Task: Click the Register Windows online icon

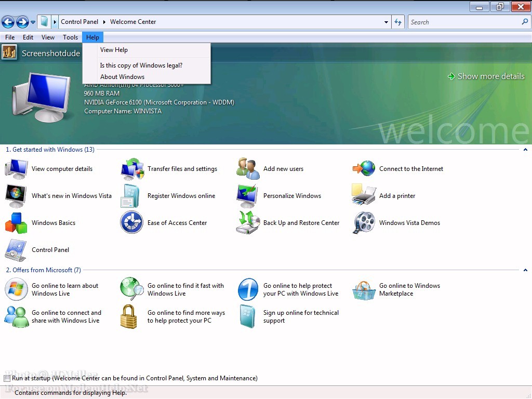Action: (x=129, y=196)
